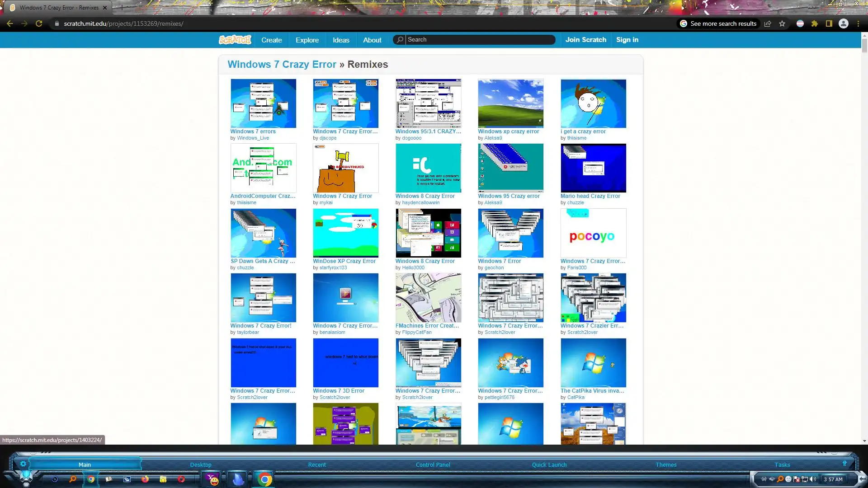Open the Ideas menu item
The image size is (868, 488).
[x=341, y=40]
